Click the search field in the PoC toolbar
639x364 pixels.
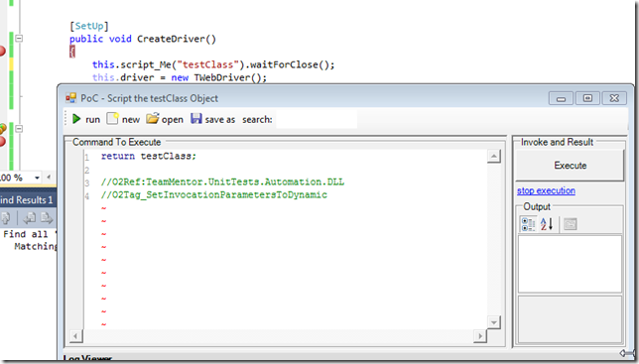click(x=317, y=119)
